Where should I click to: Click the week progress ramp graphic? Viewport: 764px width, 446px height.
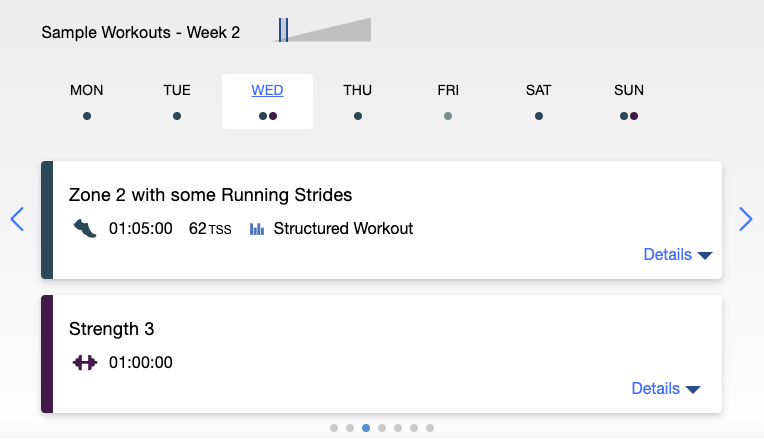point(324,30)
